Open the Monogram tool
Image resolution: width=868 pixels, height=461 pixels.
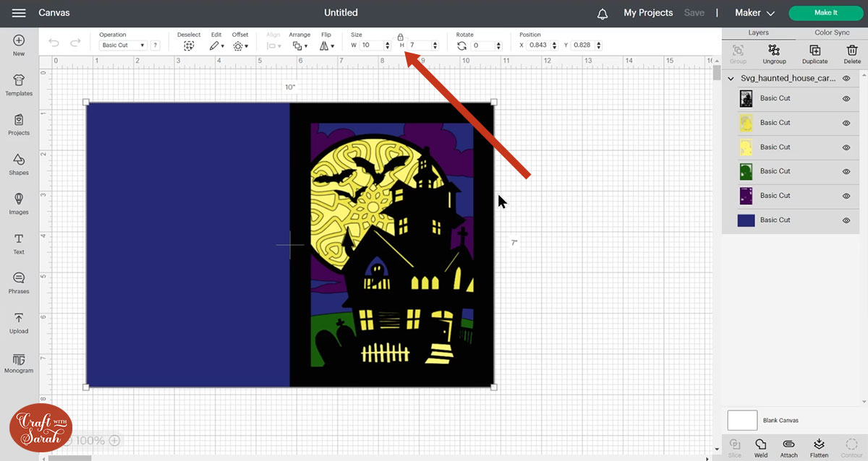pyautogui.click(x=19, y=362)
